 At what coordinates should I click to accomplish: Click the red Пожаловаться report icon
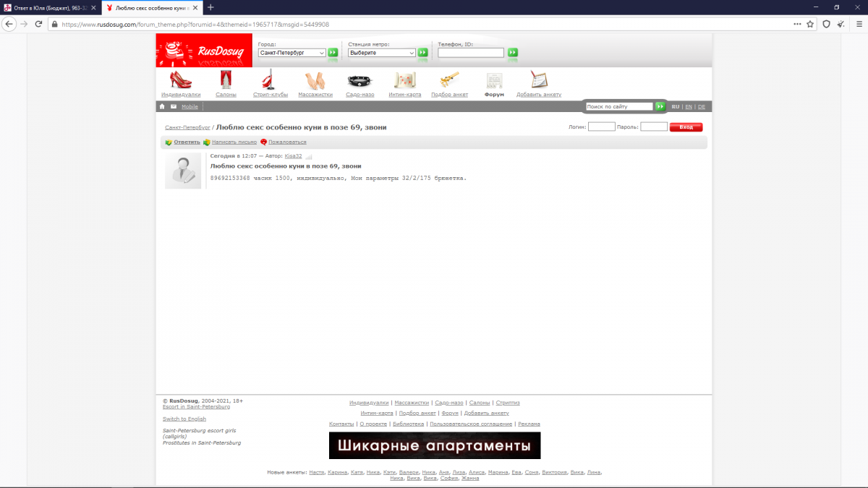point(264,142)
